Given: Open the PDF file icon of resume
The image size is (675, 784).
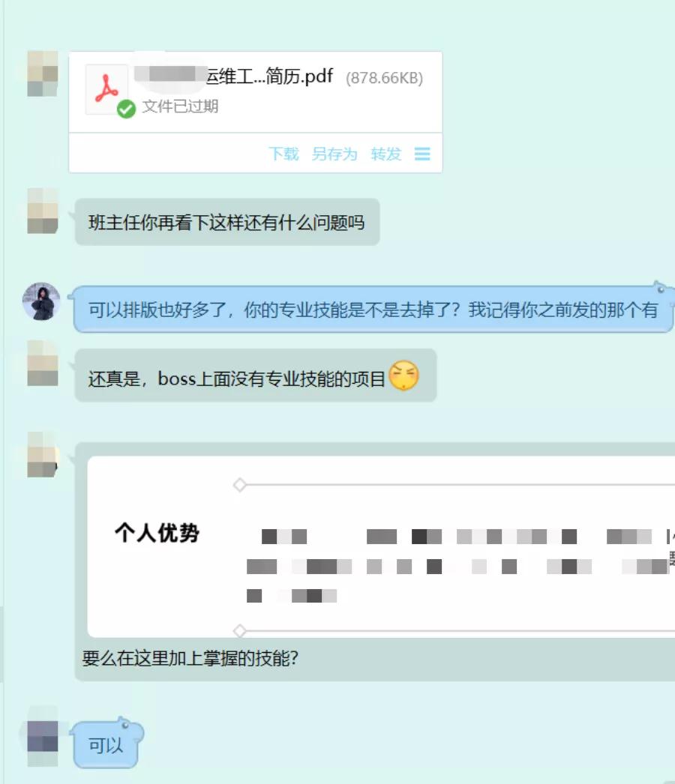Looking at the screenshot, I should pyautogui.click(x=106, y=89).
